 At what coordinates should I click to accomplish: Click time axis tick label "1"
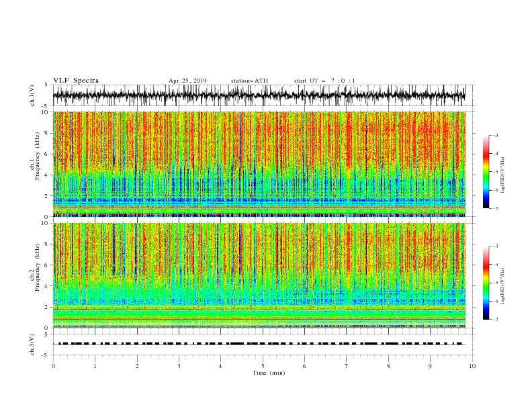coord(95,366)
